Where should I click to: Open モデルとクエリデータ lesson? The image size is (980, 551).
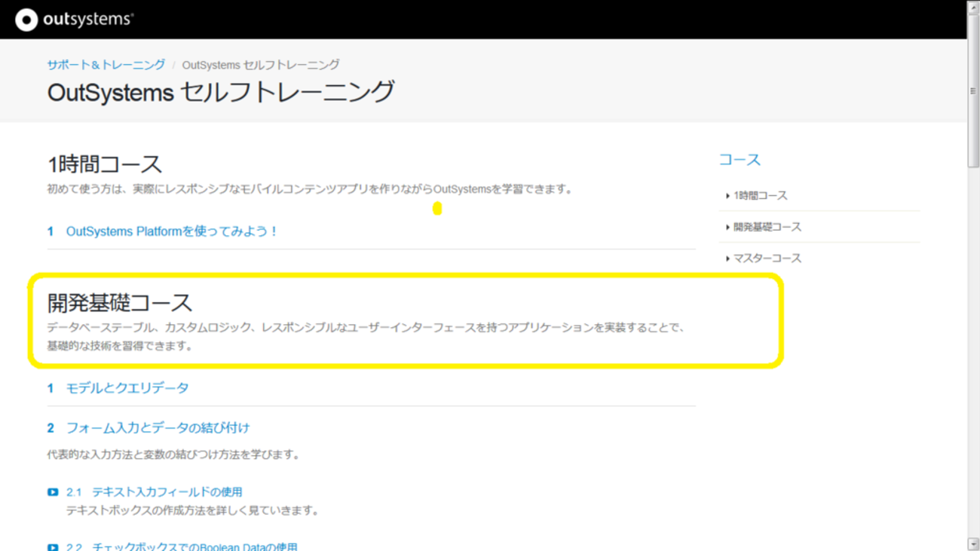click(x=127, y=388)
